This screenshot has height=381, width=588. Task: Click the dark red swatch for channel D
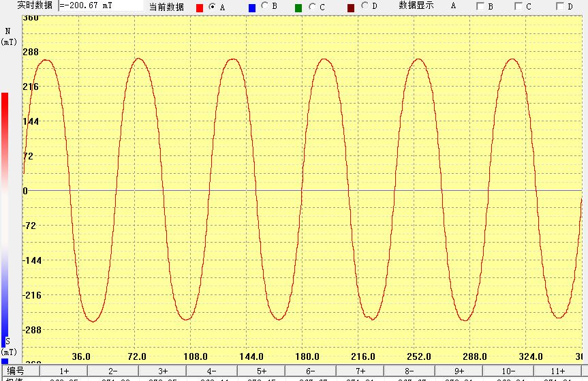click(x=351, y=8)
